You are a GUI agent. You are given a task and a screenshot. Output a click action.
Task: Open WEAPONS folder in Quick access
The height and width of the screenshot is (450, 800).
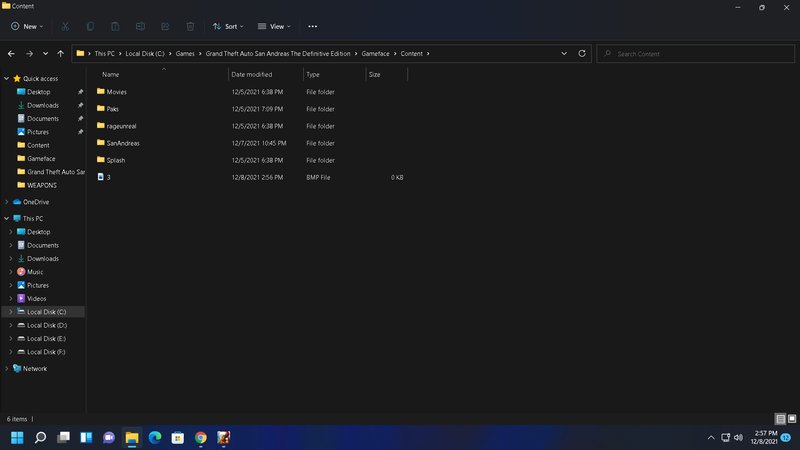click(42, 185)
